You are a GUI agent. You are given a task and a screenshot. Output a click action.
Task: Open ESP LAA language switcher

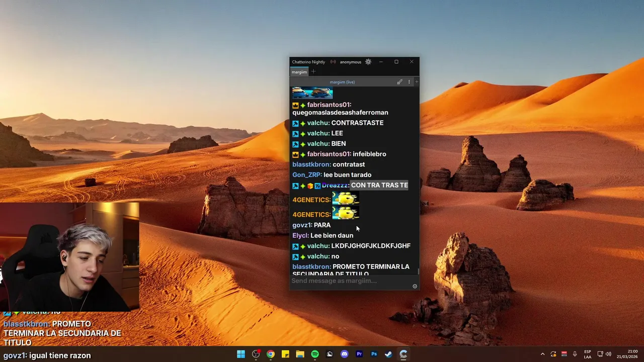[x=588, y=354]
